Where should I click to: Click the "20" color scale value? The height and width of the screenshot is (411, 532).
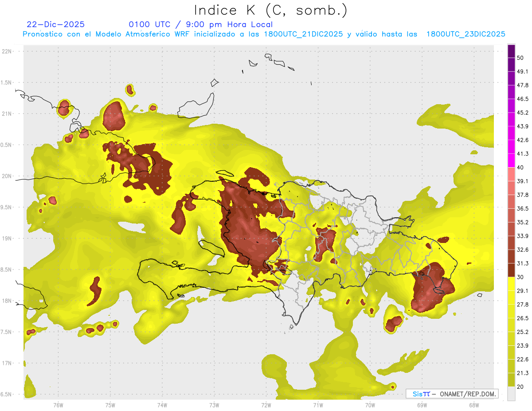click(520, 387)
